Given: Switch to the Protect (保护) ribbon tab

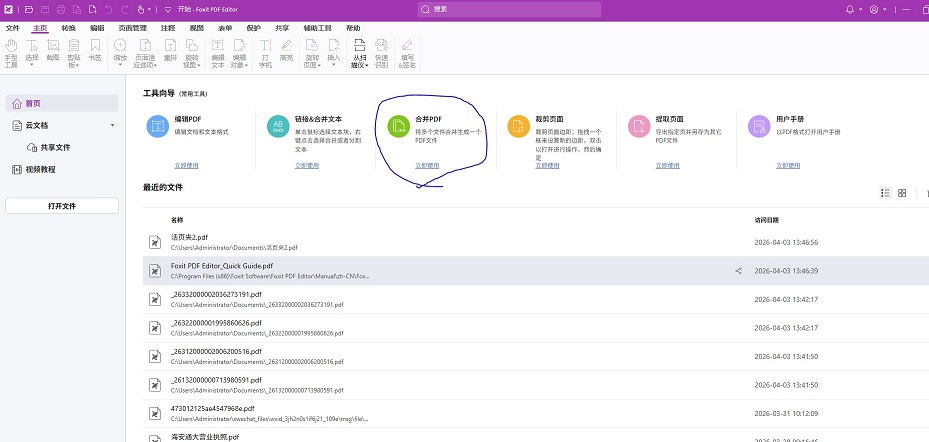Looking at the screenshot, I should tap(253, 29).
